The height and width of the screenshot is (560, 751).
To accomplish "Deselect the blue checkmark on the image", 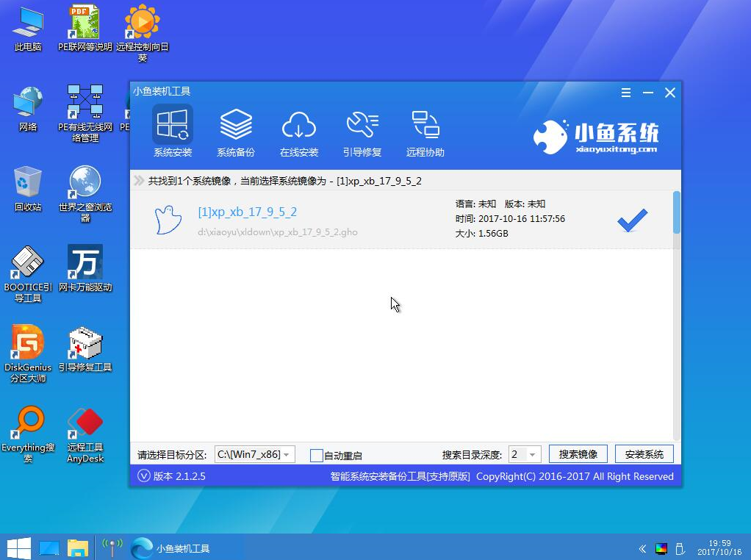I will (x=630, y=221).
